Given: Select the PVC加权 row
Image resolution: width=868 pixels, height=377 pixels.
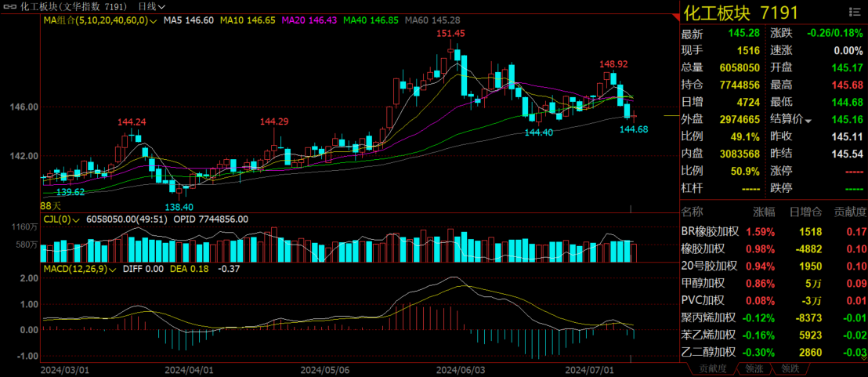Looking at the screenshot, I should pyautogui.click(x=774, y=301).
